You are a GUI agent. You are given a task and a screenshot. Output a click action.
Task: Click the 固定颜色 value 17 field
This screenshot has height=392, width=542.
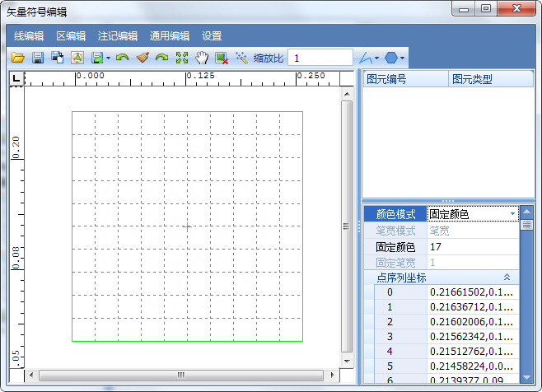coord(474,246)
